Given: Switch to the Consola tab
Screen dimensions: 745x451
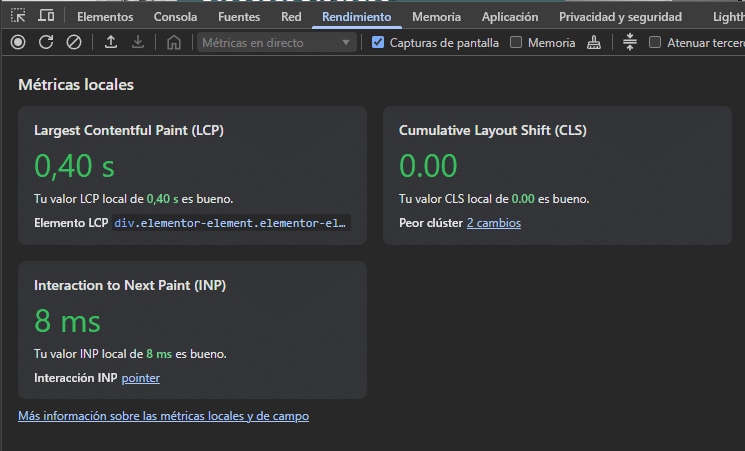Looking at the screenshot, I should coord(175,16).
